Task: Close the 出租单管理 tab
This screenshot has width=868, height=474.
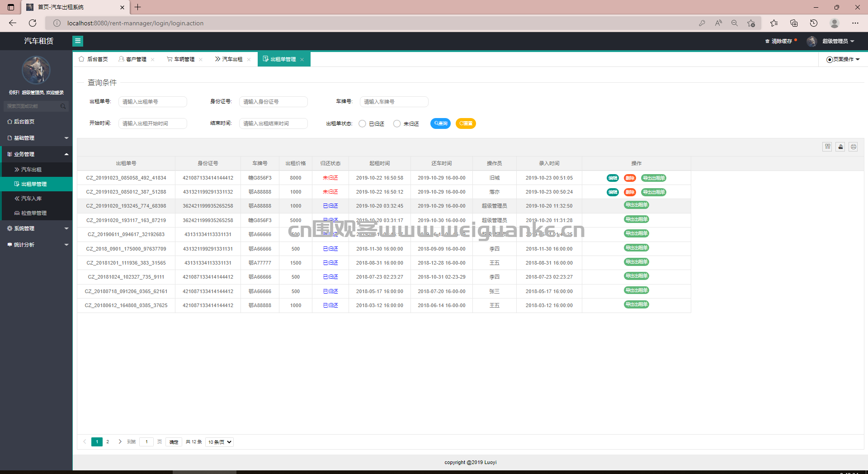Action: [302, 60]
